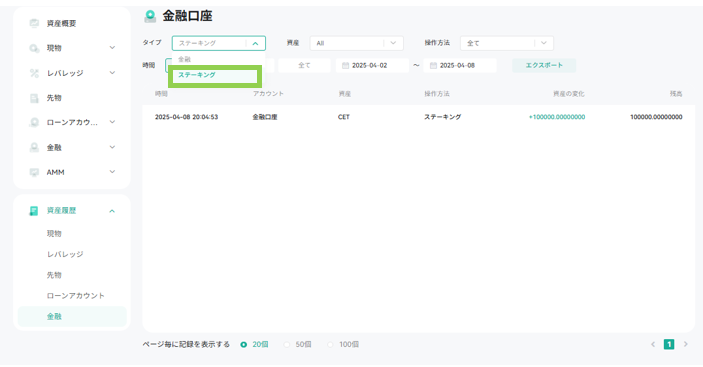Go to next page arrow

pyautogui.click(x=686, y=344)
